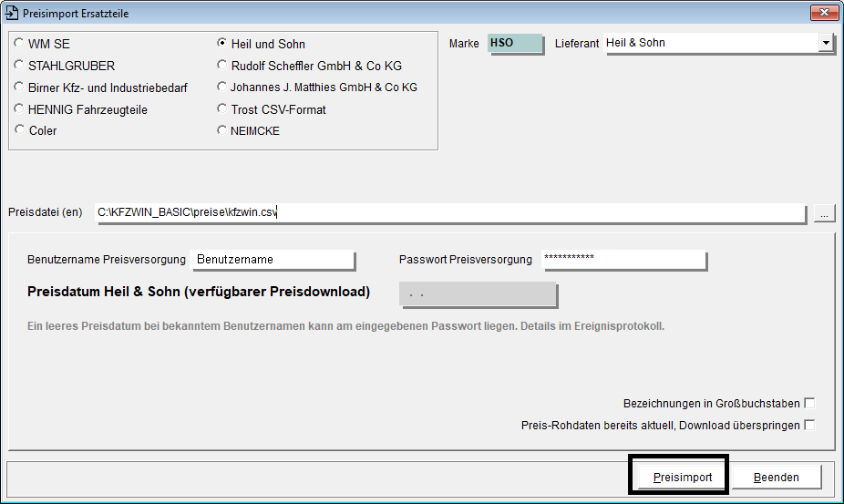Pick Trost CSV-Format radio button

point(221,108)
